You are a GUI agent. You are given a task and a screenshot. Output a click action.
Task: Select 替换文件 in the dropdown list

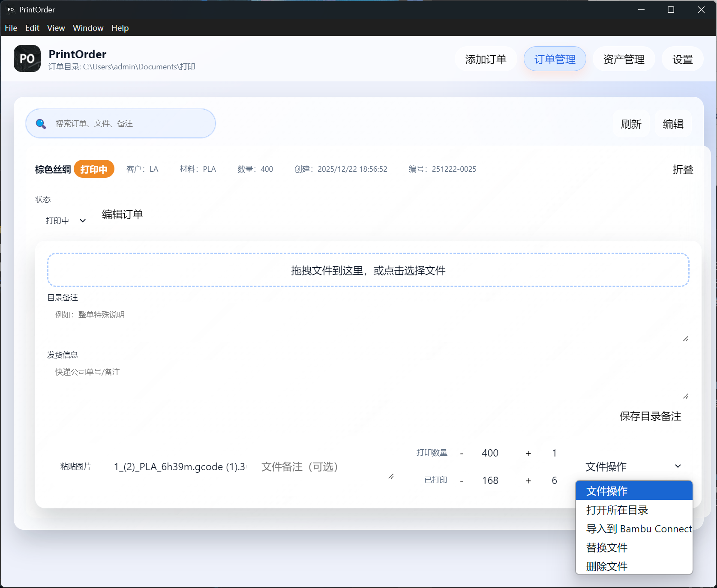606,548
